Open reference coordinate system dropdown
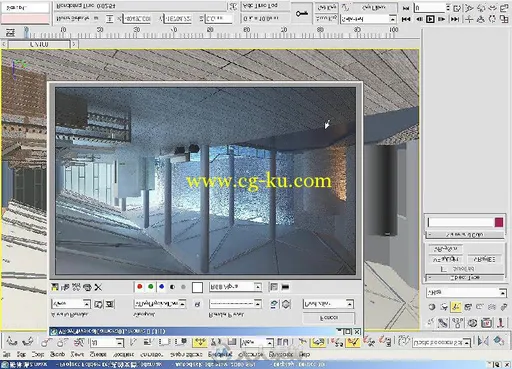 point(257,342)
